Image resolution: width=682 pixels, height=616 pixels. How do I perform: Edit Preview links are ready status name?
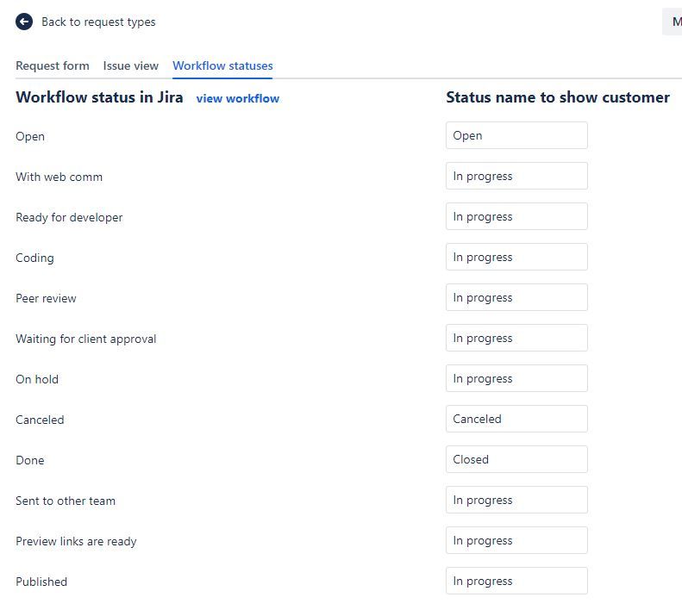[x=516, y=540]
